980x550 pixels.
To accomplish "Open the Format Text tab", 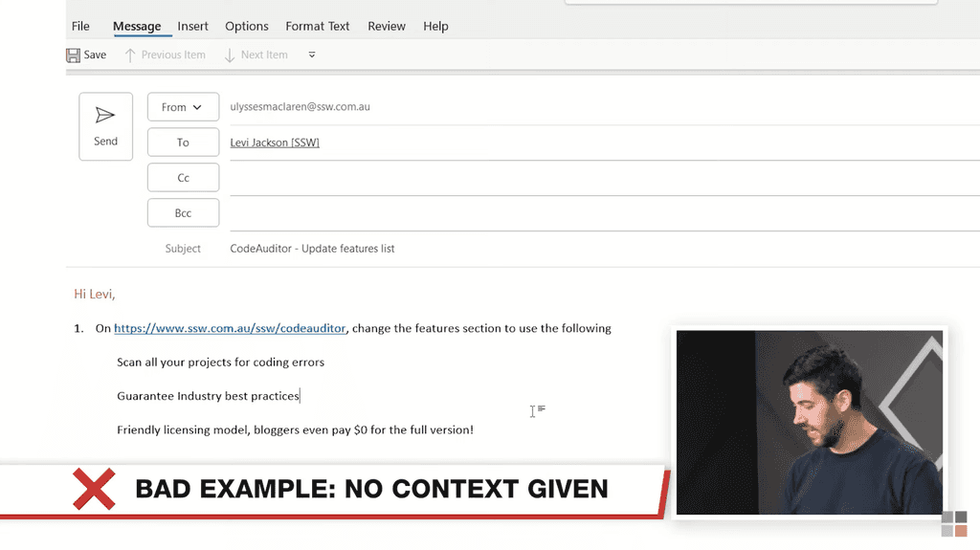I will [x=318, y=26].
